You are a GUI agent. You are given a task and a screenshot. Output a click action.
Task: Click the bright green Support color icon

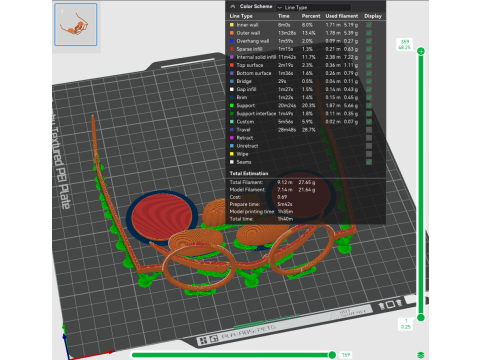[232, 106]
